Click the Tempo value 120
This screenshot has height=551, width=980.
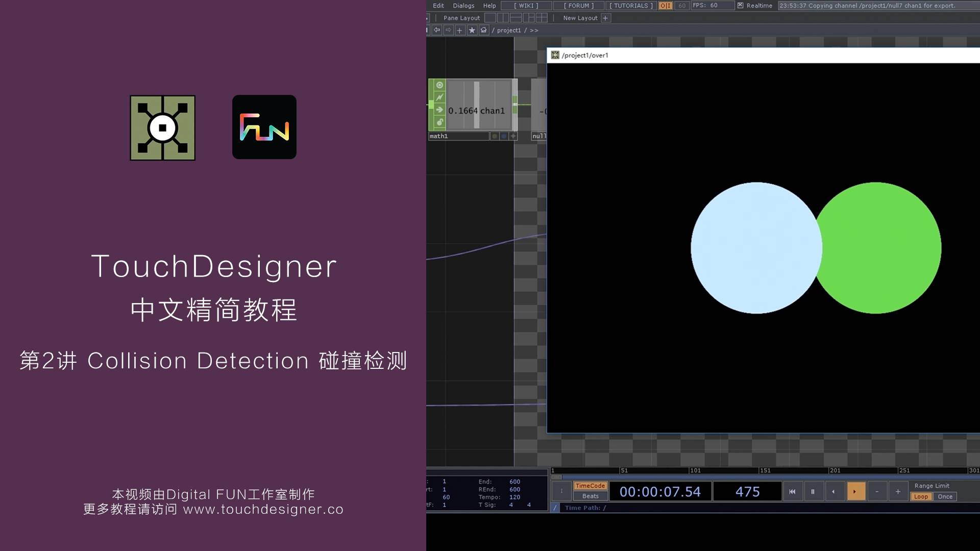[x=514, y=497]
